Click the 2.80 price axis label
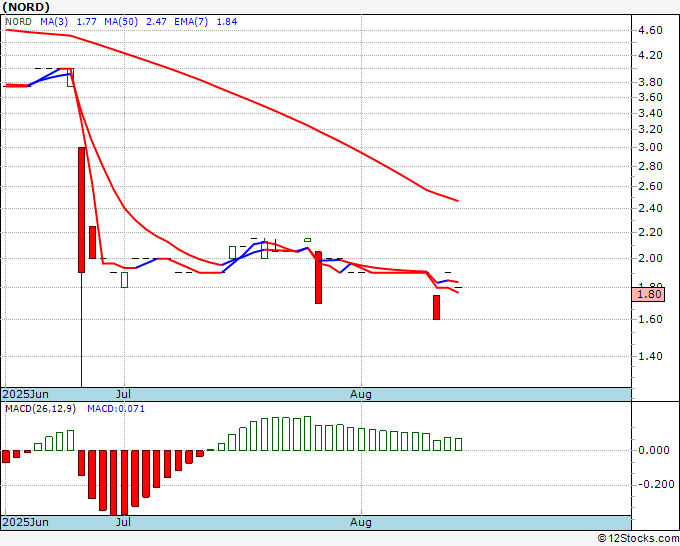This screenshot has width=680, height=546. click(651, 166)
